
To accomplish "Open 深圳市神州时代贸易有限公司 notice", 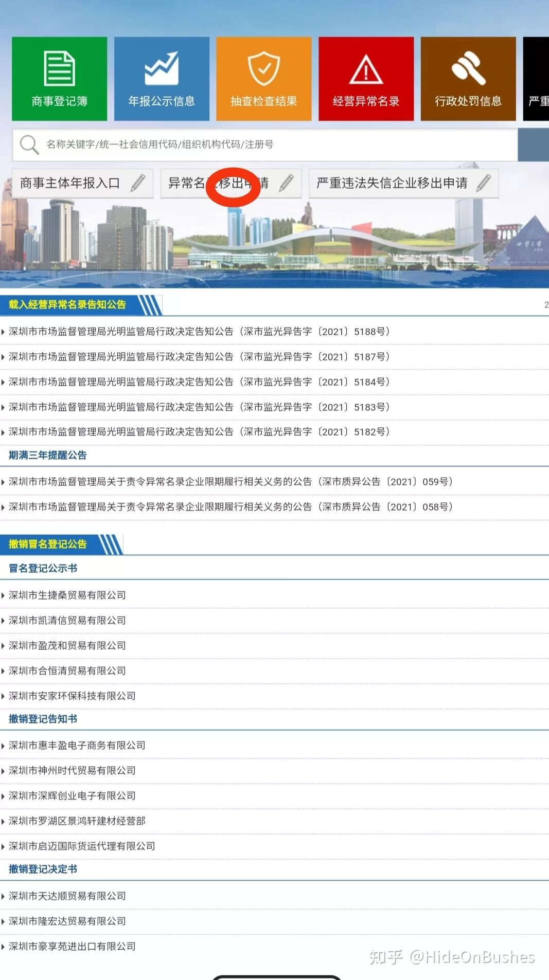I will (x=72, y=771).
